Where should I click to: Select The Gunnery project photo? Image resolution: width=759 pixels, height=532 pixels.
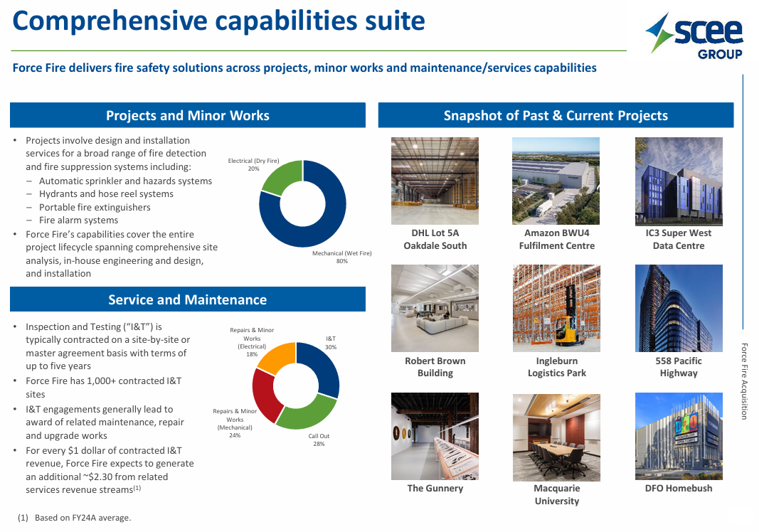[x=435, y=436]
